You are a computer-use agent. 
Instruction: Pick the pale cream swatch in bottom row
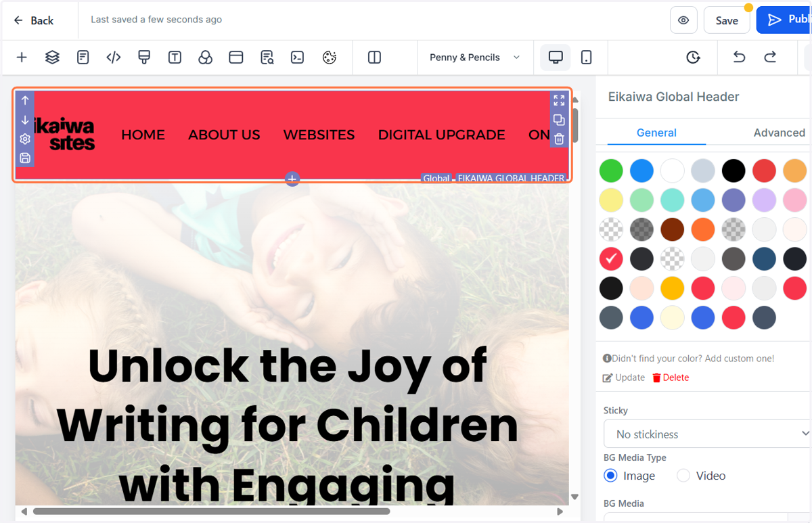(x=672, y=317)
